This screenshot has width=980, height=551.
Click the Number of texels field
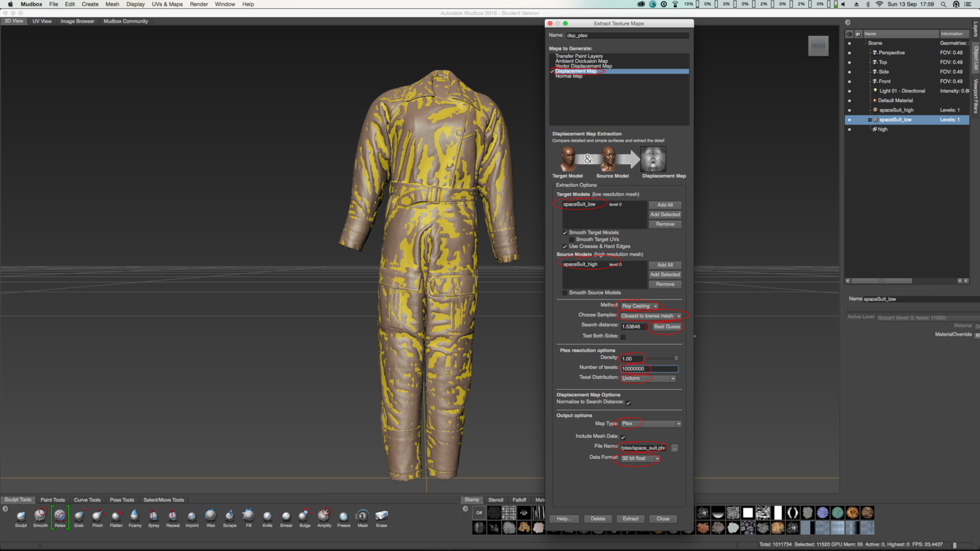[x=649, y=368]
